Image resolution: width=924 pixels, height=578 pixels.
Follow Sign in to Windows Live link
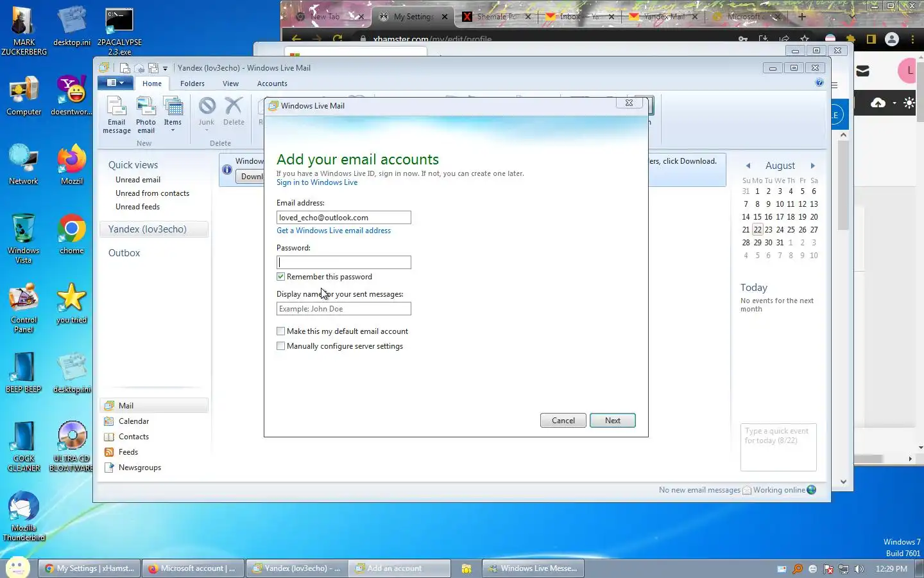(317, 182)
